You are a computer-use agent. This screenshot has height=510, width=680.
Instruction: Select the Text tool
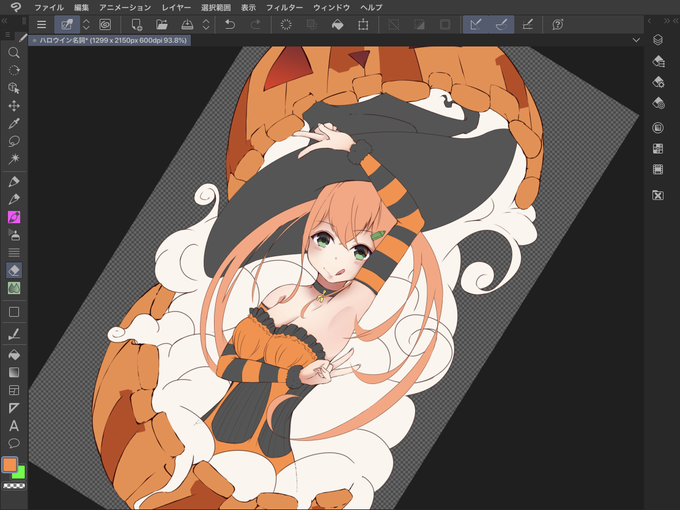(14, 426)
